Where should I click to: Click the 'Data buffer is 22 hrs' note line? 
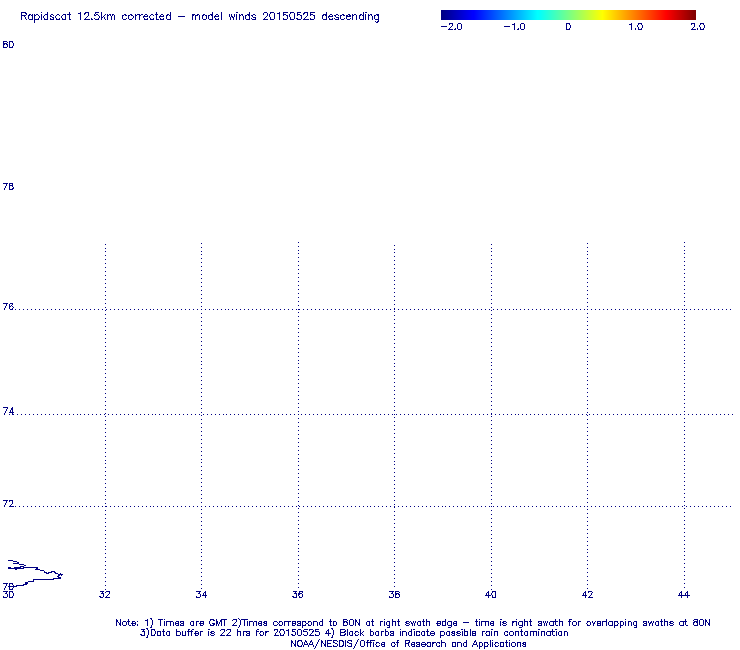(x=354, y=633)
